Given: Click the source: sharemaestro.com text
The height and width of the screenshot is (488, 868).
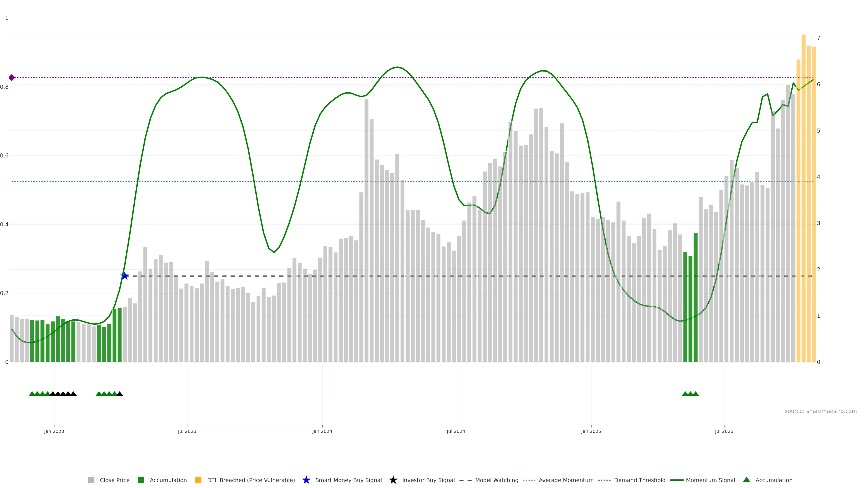Looking at the screenshot, I should coord(821,411).
